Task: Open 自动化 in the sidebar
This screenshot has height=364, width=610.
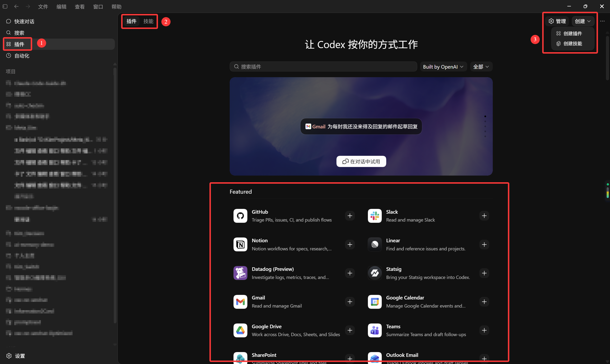Action: (59, 56)
